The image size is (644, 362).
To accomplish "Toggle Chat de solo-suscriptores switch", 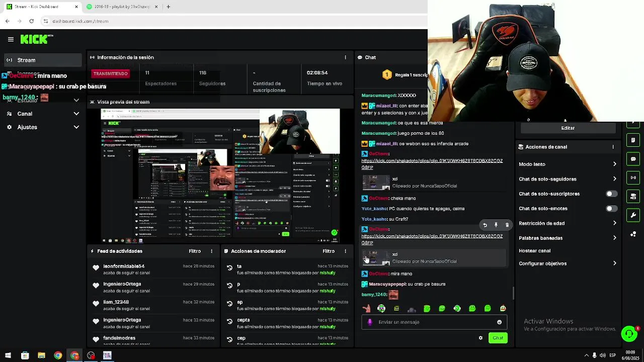I will click(611, 194).
